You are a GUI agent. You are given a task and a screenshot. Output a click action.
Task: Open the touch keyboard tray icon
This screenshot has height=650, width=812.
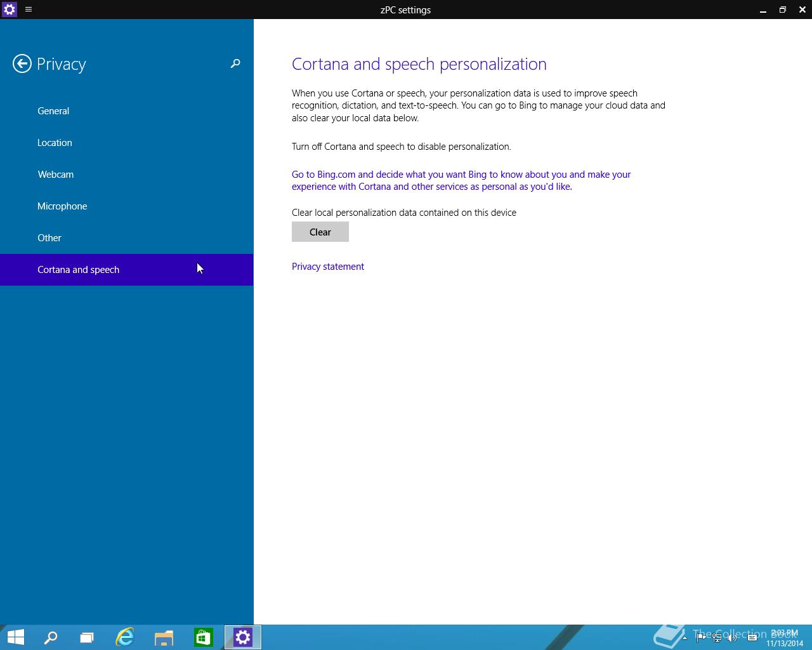click(752, 638)
